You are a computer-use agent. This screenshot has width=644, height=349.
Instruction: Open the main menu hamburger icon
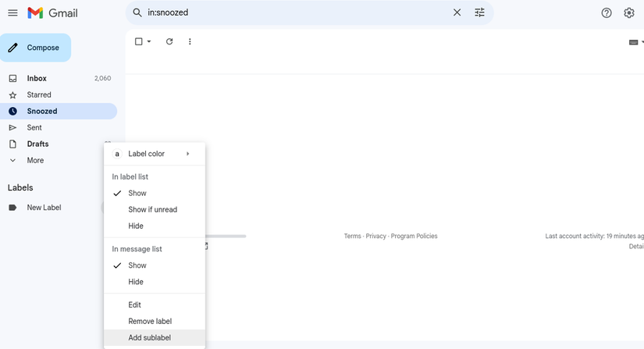pos(12,12)
